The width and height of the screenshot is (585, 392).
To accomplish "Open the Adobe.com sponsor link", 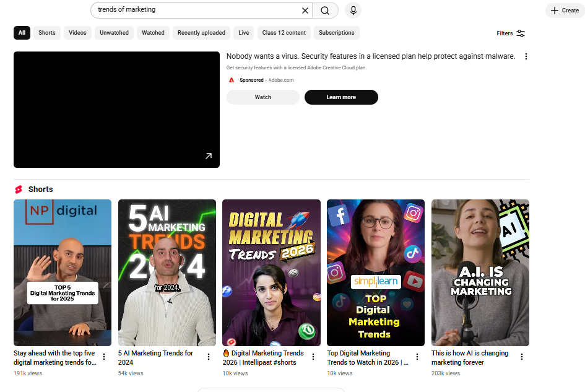I will click(x=281, y=80).
